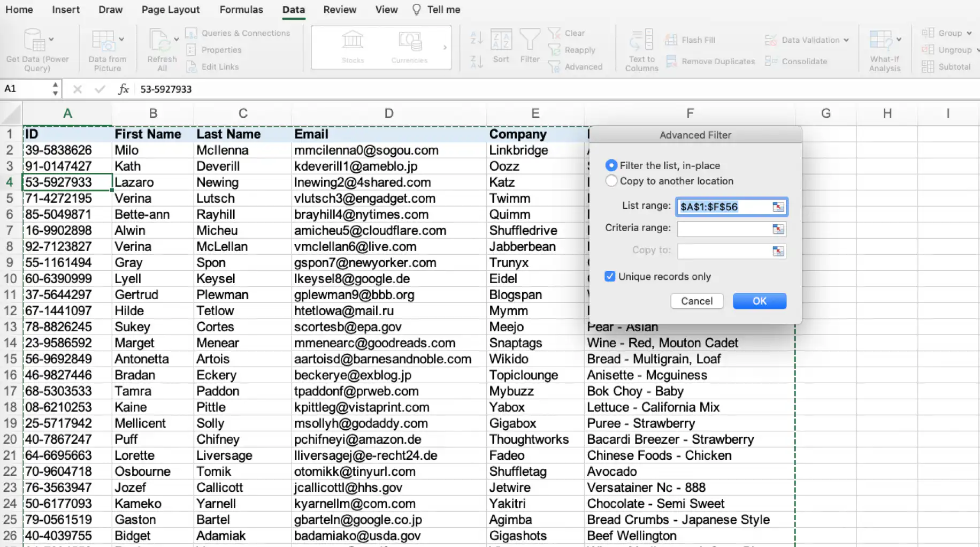Open Get Data (Power Query)
Screen dimensions: 980x547
coord(37,50)
